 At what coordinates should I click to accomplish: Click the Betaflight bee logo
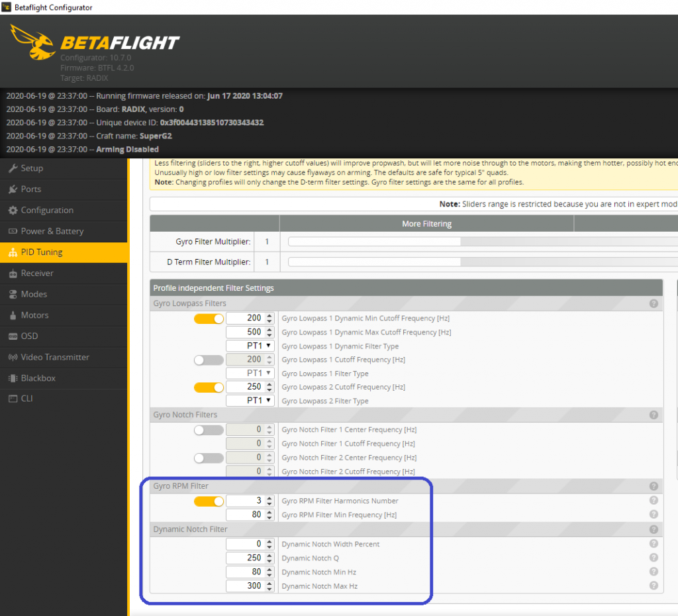point(32,42)
